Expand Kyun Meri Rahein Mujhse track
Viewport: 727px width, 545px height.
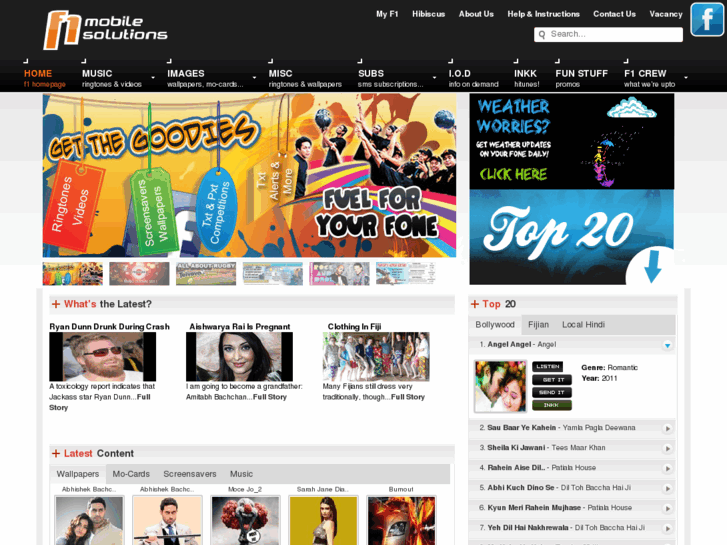click(x=667, y=508)
